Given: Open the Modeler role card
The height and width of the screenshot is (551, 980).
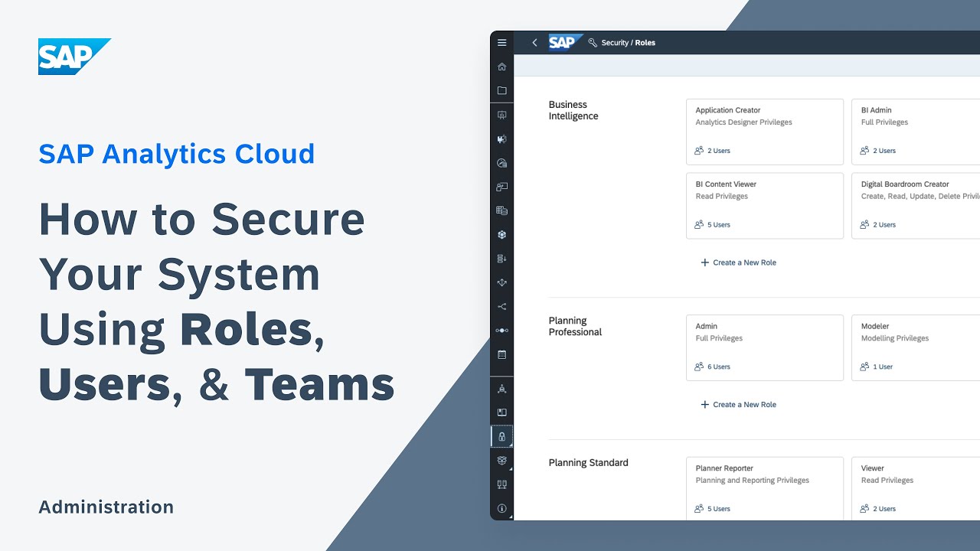Looking at the screenshot, I should click(x=916, y=347).
